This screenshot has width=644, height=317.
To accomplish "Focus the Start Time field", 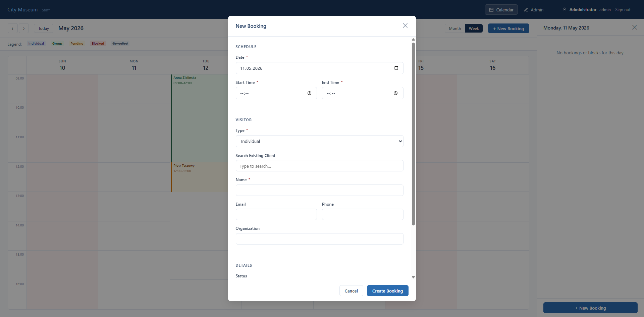I will click(x=276, y=93).
